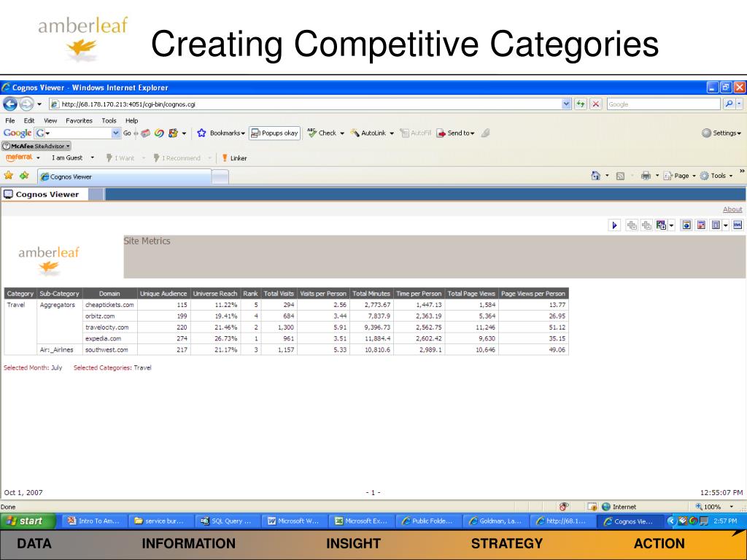
Task: Open the About link
Action: [x=732, y=209]
